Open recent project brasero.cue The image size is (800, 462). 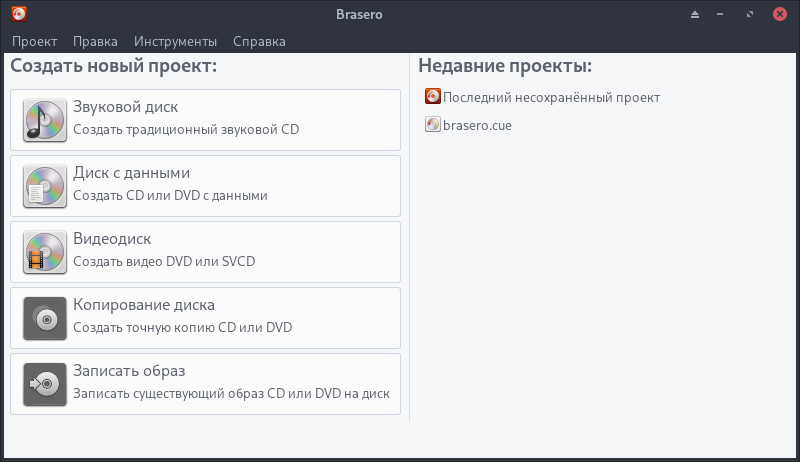pyautogui.click(x=477, y=125)
